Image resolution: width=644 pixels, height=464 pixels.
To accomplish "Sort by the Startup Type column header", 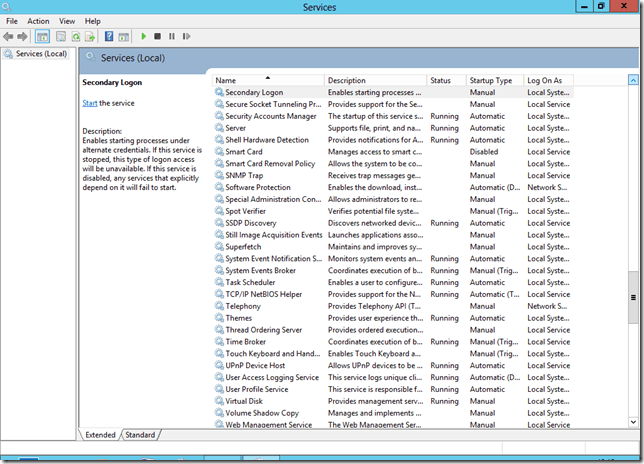I will (490, 80).
